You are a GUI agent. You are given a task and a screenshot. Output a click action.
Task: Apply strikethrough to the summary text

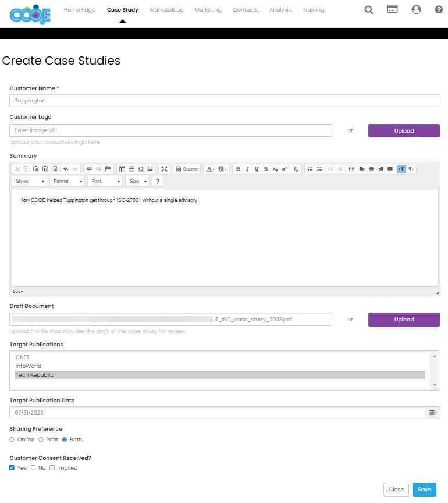tap(265, 169)
